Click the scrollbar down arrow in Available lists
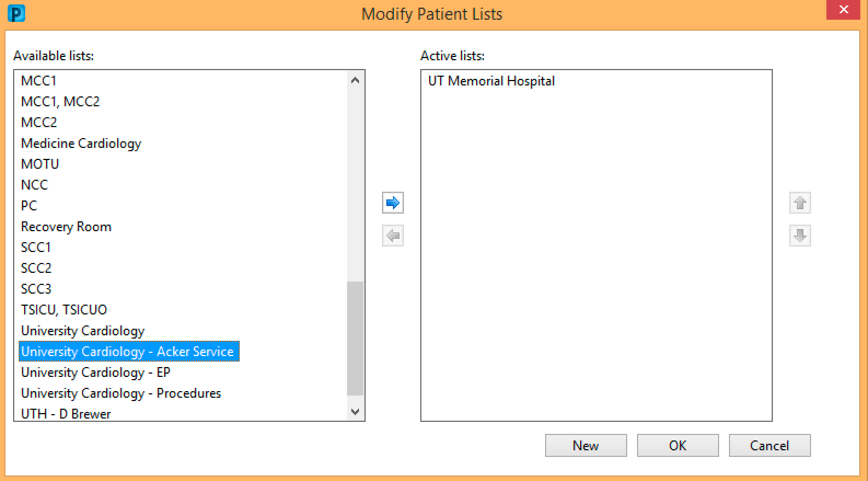 (355, 412)
